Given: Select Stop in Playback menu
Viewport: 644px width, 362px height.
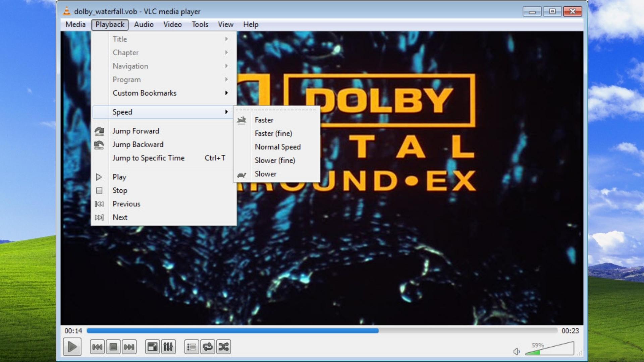Looking at the screenshot, I should click(164, 190).
